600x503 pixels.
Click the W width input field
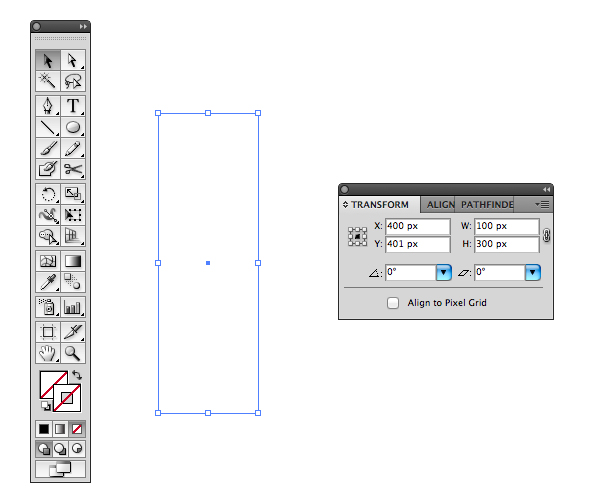pyautogui.click(x=507, y=226)
